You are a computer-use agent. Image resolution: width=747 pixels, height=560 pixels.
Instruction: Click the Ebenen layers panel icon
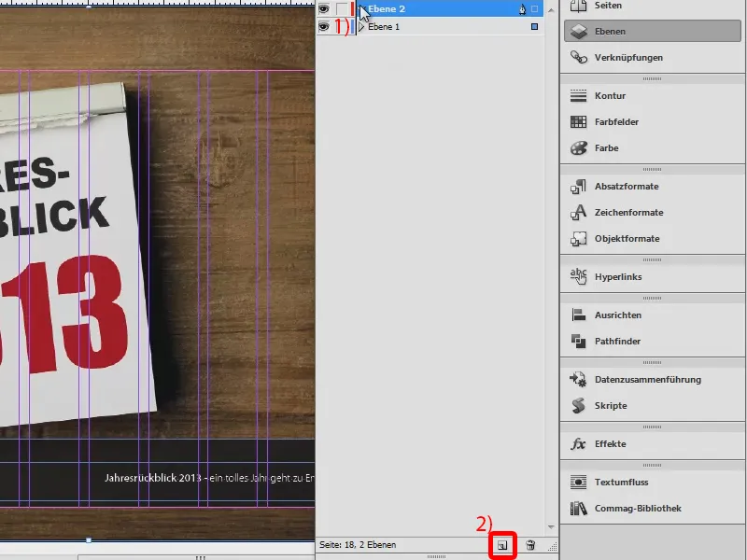pos(578,32)
